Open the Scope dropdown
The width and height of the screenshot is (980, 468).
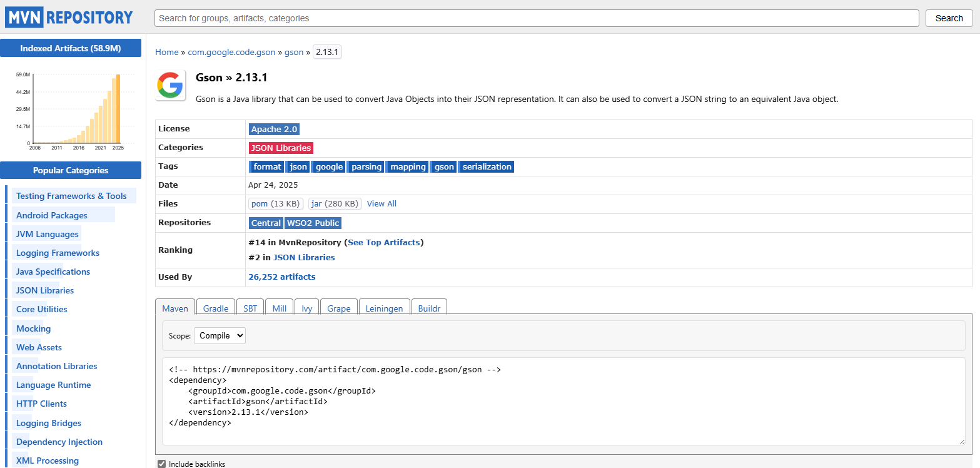point(220,335)
